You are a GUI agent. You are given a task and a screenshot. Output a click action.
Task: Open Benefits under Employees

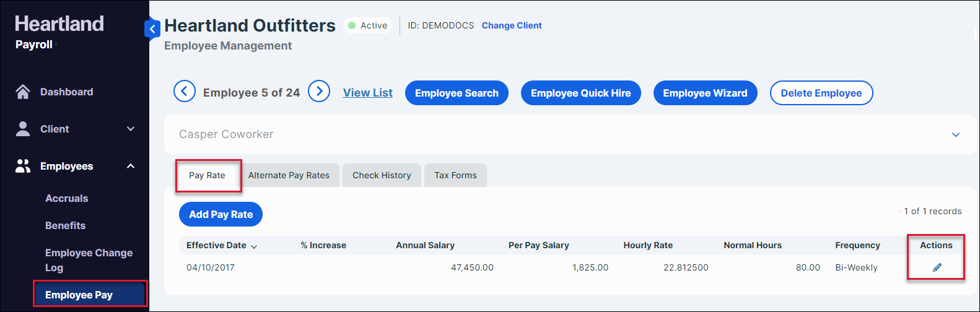pos(65,225)
